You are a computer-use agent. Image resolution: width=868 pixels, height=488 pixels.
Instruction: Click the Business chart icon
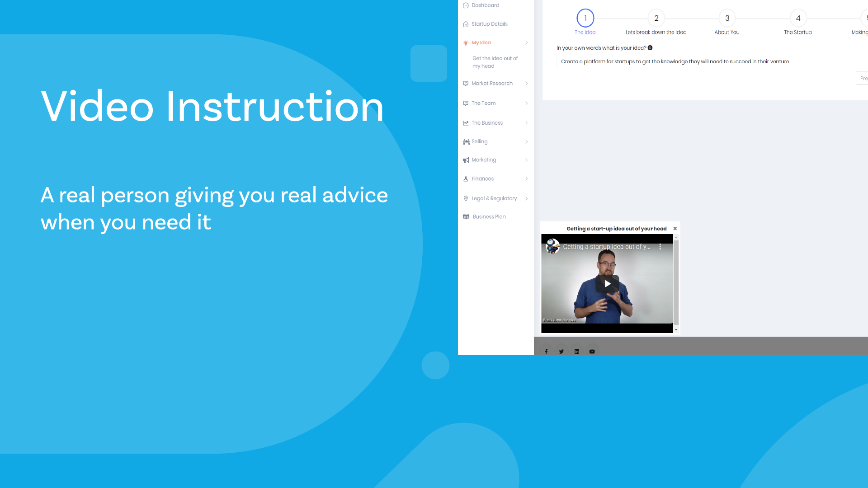point(466,123)
